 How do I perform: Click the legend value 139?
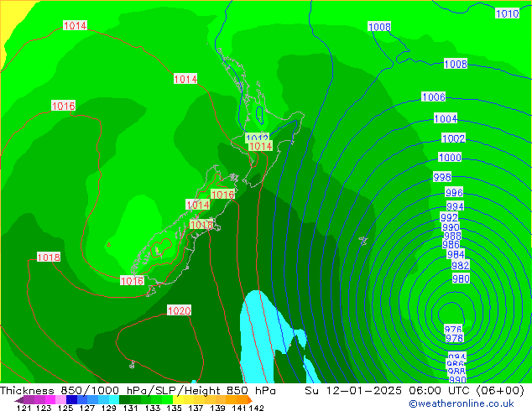[217, 408]
